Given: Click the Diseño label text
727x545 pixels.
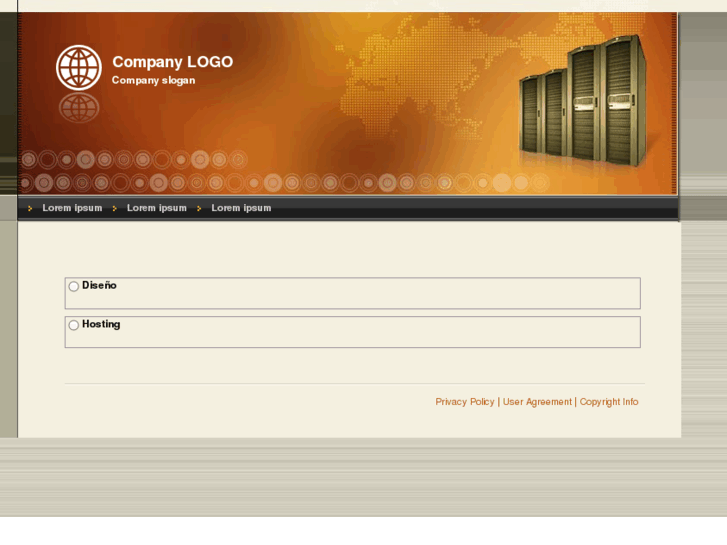Looking at the screenshot, I should [x=99, y=285].
